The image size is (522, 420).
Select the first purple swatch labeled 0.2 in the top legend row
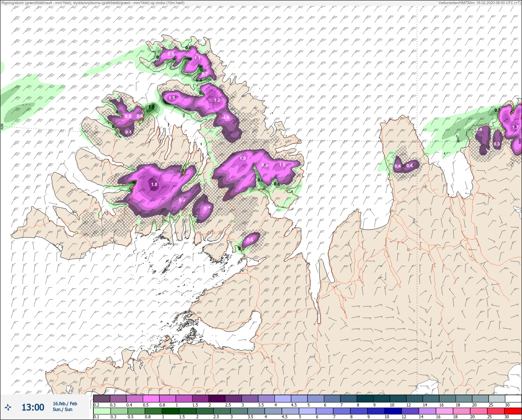102,398
